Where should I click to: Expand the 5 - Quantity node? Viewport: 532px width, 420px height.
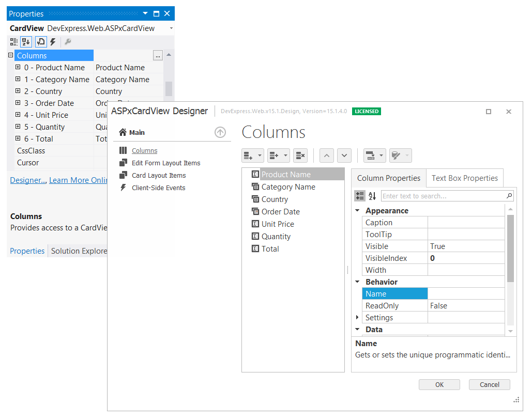(18, 127)
